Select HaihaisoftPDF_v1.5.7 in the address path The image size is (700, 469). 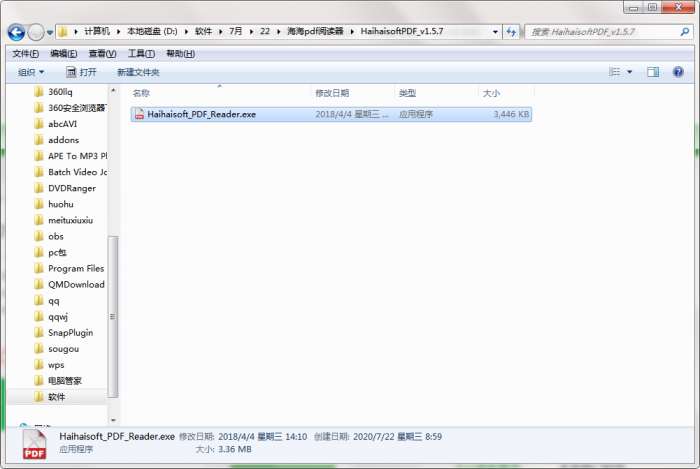click(402, 31)
